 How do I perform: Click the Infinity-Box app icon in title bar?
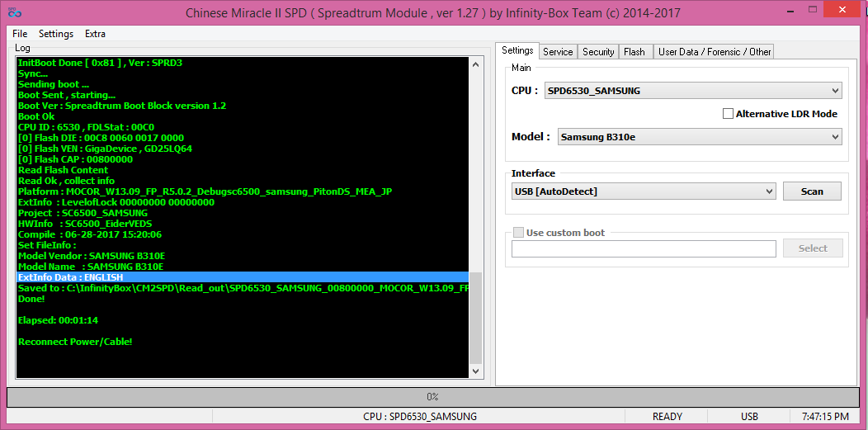pos(14,12)
